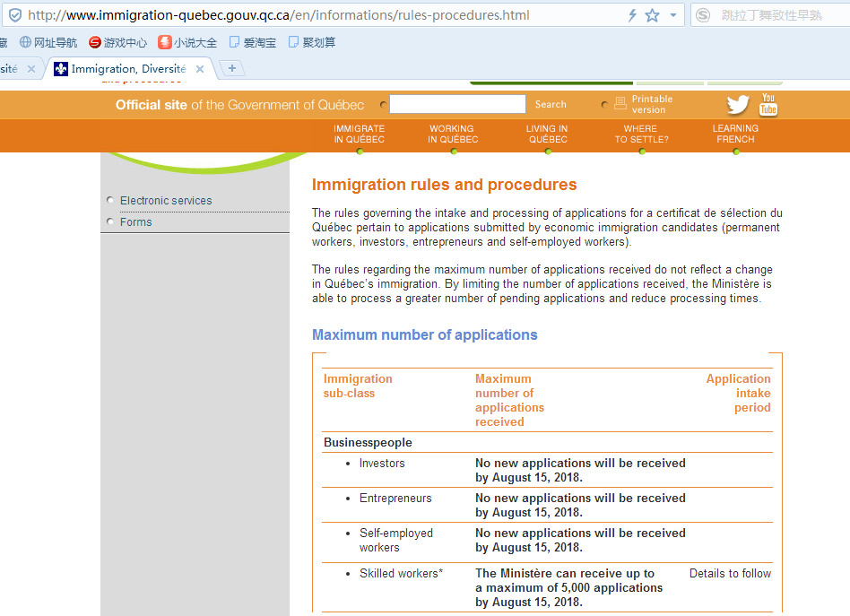Viewport: 850px width, 616px height.
Task: Open the 游戏中心 bookmark
Action: point(117,42)
